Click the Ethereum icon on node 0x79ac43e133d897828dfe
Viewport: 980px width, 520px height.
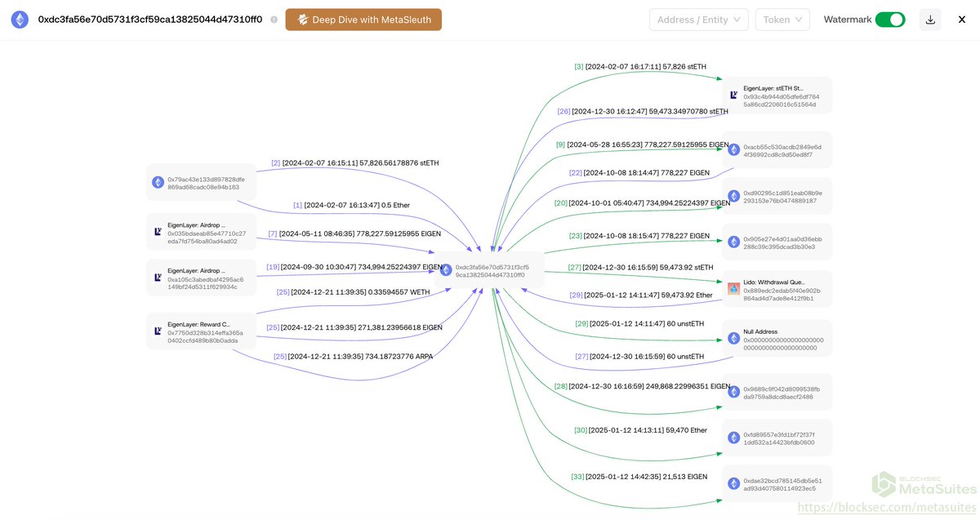[x=158, y=183]
